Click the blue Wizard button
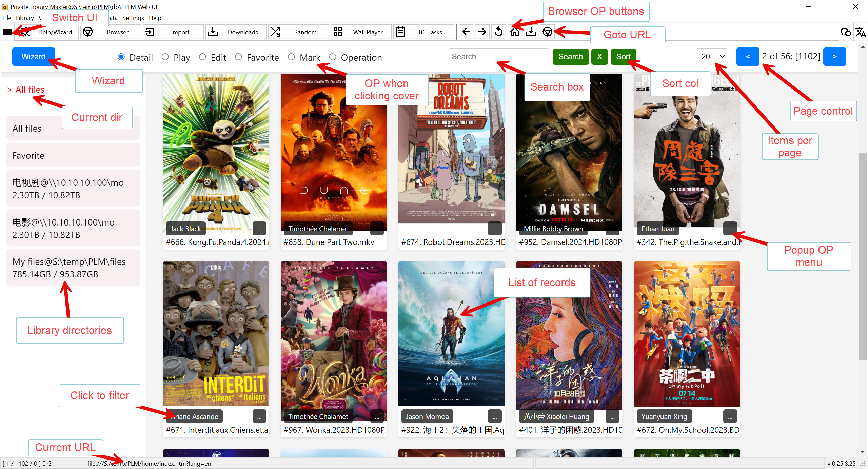Image resolution: width=868 pixels, height=469 pixels. (x=33, y=57)
